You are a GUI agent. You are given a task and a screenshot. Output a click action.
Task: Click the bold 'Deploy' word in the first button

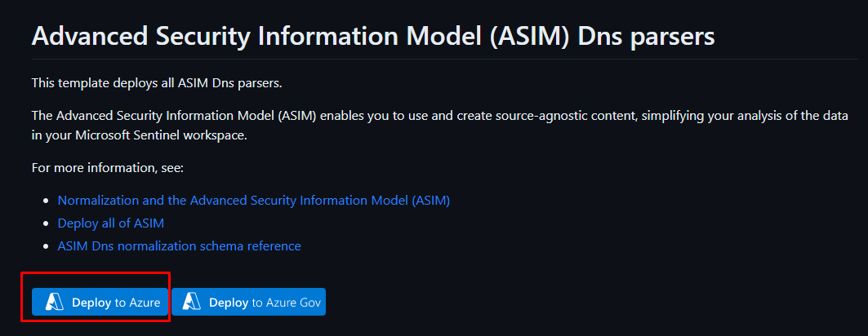tap(91, 302)
